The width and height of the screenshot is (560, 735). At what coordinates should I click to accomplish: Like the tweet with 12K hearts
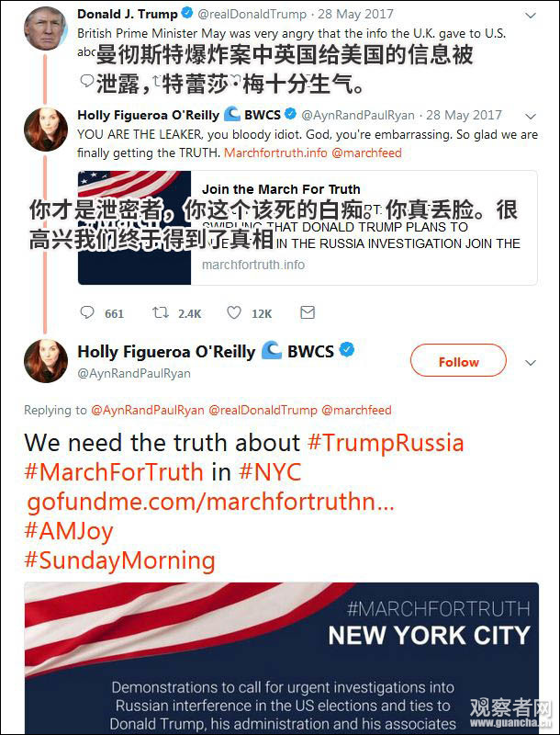point(234,312)
